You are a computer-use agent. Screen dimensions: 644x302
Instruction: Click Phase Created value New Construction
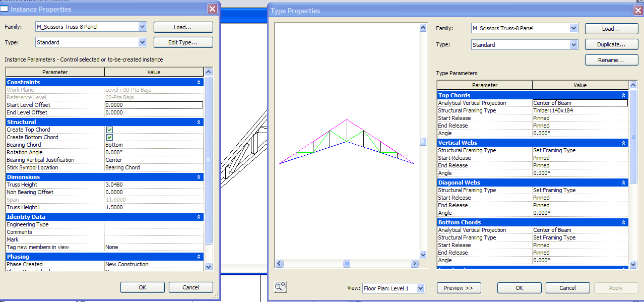pos(154,264)
